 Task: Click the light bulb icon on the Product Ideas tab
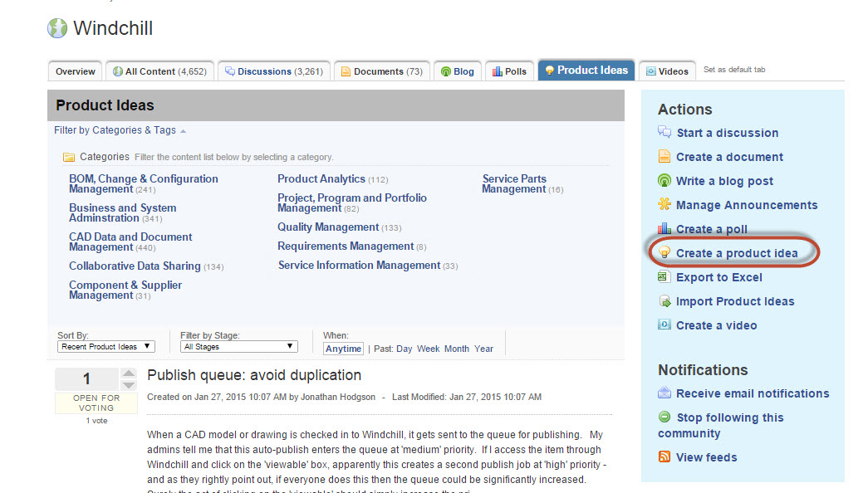tap(549, 71)
